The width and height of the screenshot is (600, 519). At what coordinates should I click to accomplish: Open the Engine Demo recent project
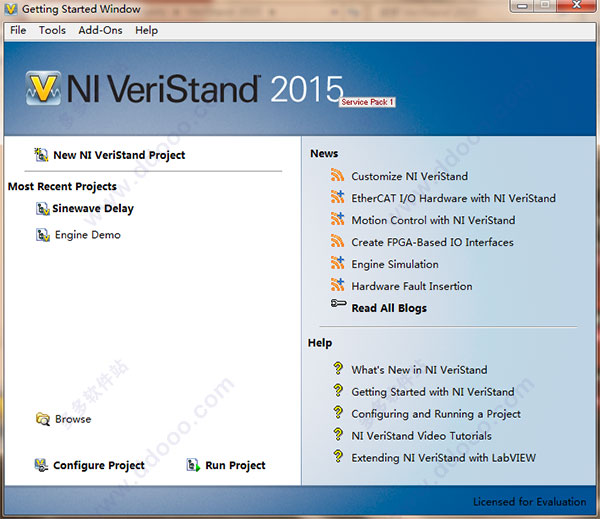pos(88,235)
